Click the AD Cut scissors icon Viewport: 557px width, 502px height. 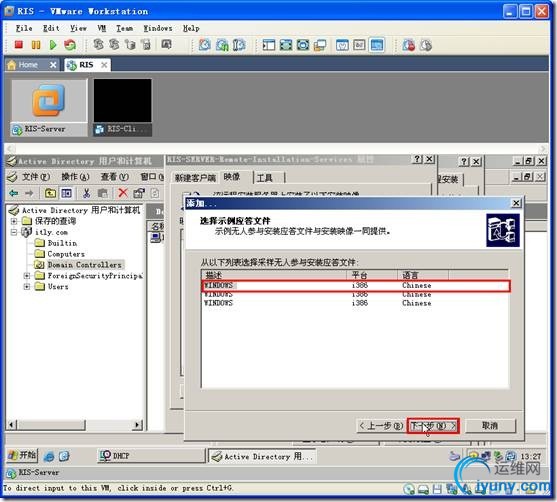coord(86,193)
